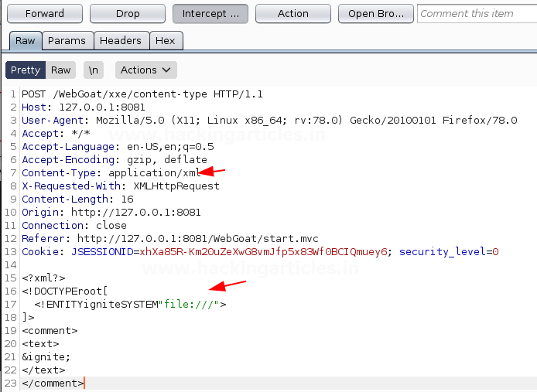
Task: Expand the Actions dropdown
Action: (146, 70)
